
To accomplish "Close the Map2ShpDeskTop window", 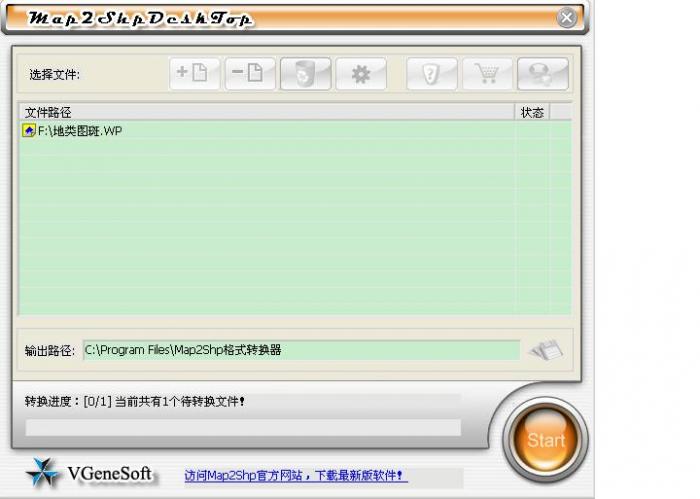I will [567, 18].
